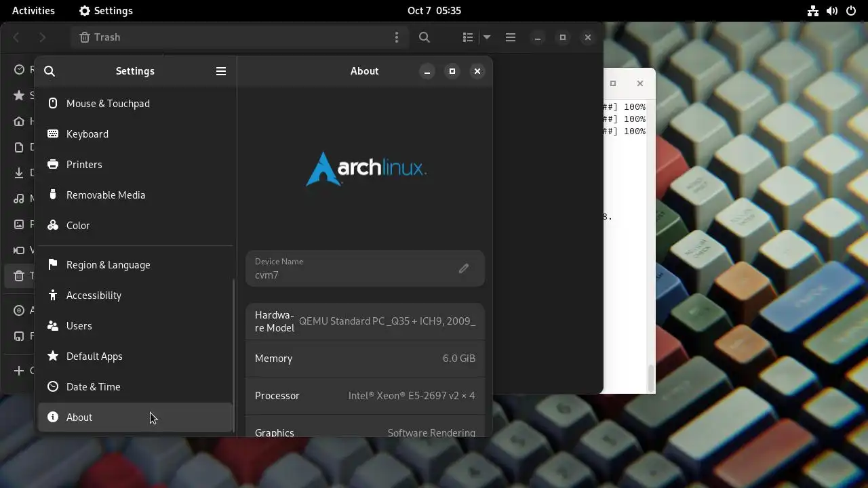Click Trash icon in Files sidebar
The height and width of the screenshot is (488, 868).
(19, 275)
